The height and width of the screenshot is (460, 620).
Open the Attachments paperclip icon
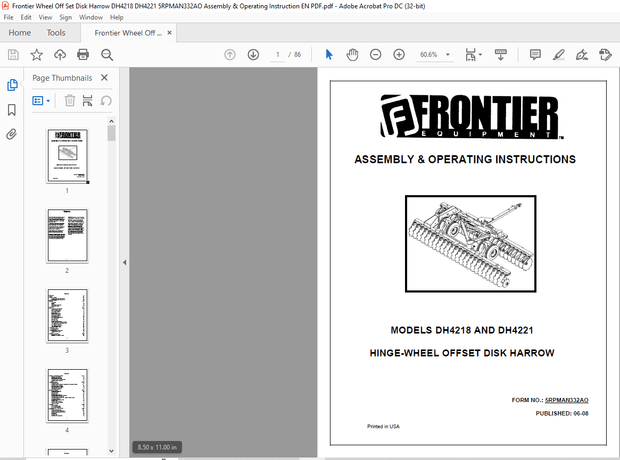(x=11, y=134)
